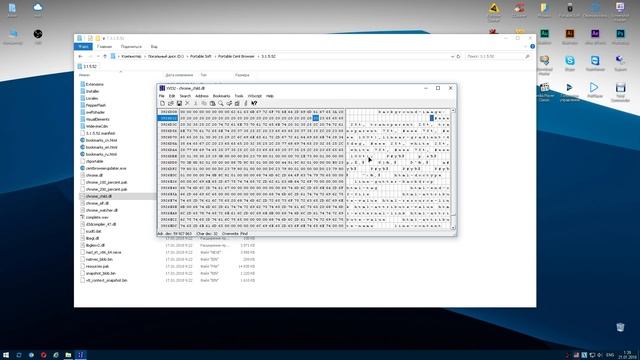Select resources.pak file
This screenshot has height=360, width=640.
(97, 266)
